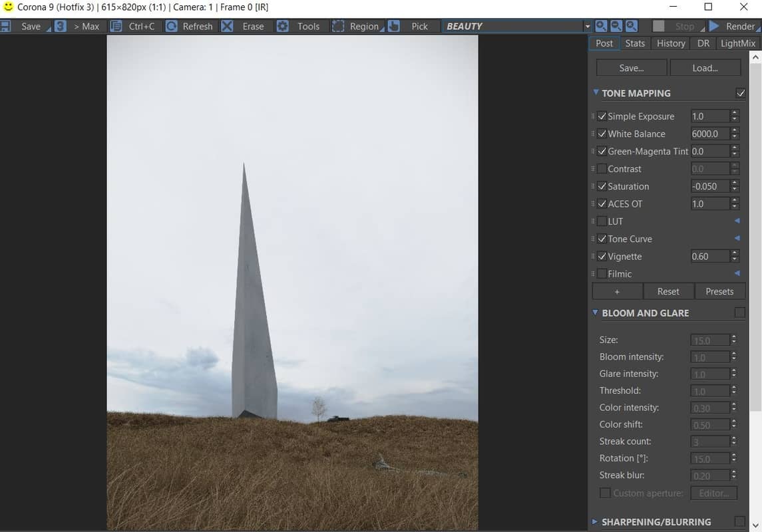Enable the Bloom and Glare section checkbox
Image resolution: width=762 pixels, height=532 pixels.
739,313
